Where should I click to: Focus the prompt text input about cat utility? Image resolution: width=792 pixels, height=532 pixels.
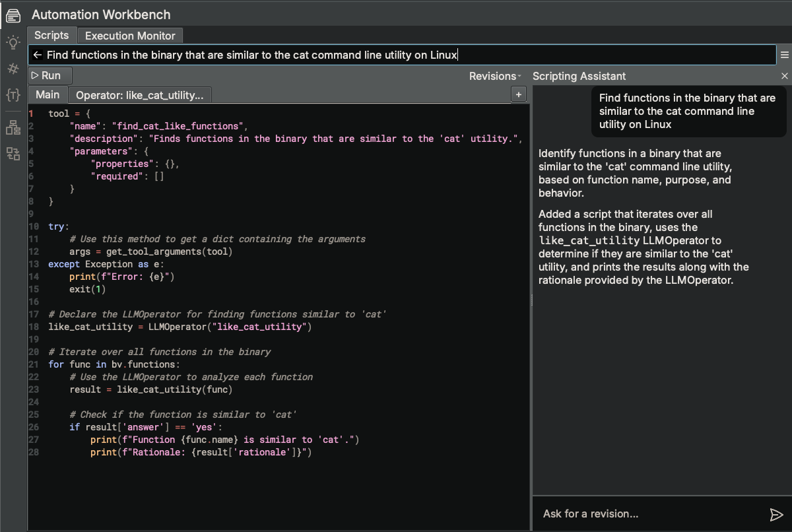tap(396, 55)
